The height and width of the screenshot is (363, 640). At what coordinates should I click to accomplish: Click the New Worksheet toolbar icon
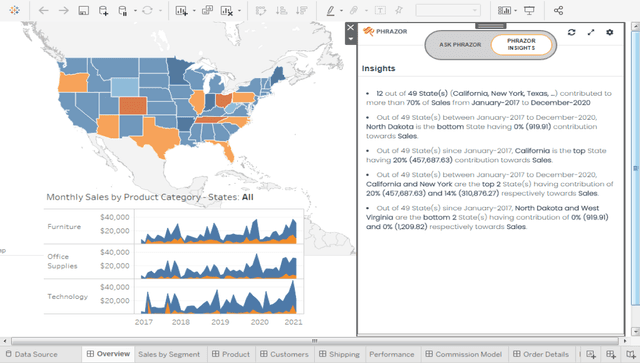pyautogui.click(x=181, y=11)
